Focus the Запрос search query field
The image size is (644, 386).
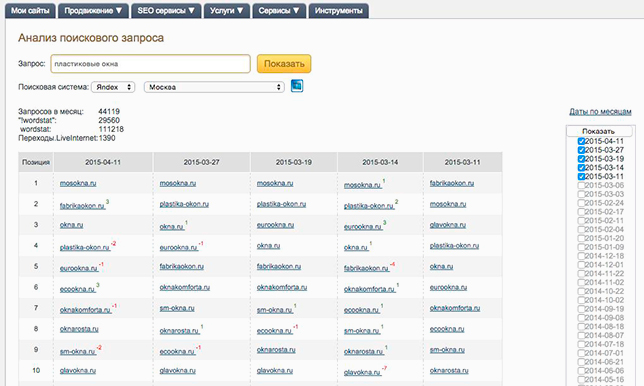click(150, 64)
